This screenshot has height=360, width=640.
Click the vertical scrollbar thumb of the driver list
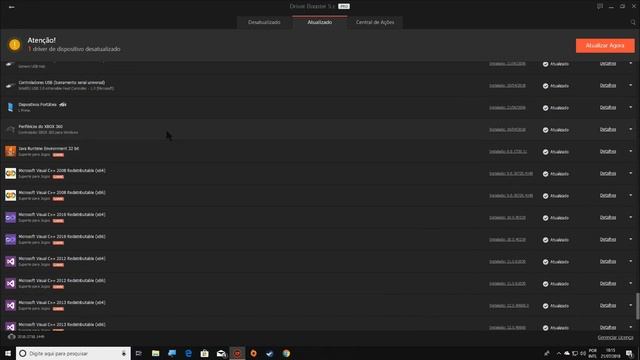point(638,306)
